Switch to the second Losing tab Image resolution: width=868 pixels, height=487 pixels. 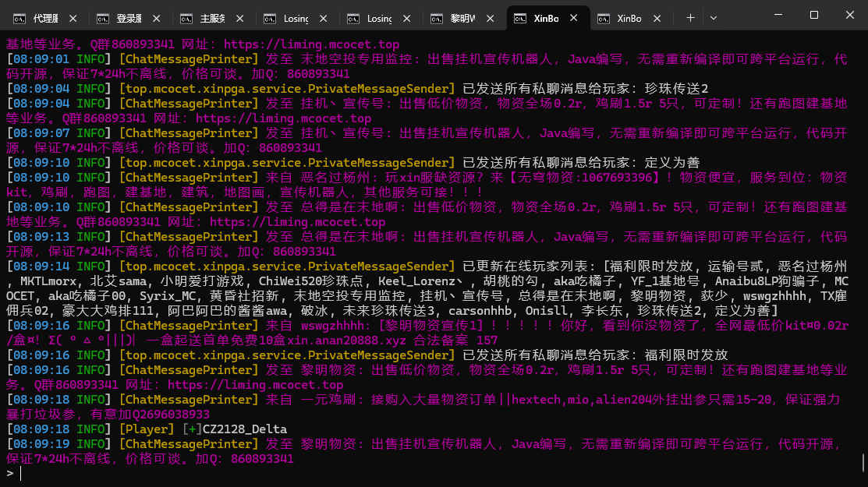point(378,17)
